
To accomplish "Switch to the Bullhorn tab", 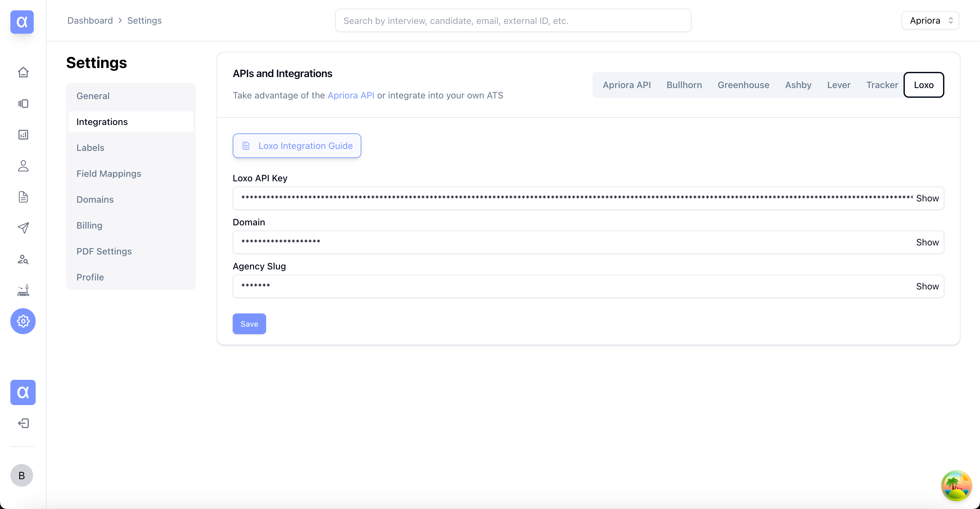I will pyautogui.click(x=684, y=85).
